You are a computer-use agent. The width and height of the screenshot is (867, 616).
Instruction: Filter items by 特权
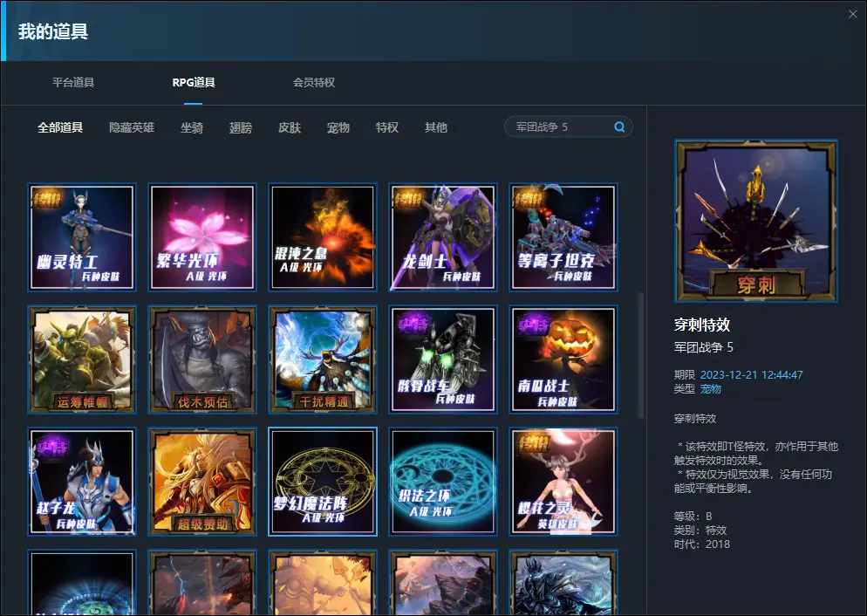coord(387,127)
